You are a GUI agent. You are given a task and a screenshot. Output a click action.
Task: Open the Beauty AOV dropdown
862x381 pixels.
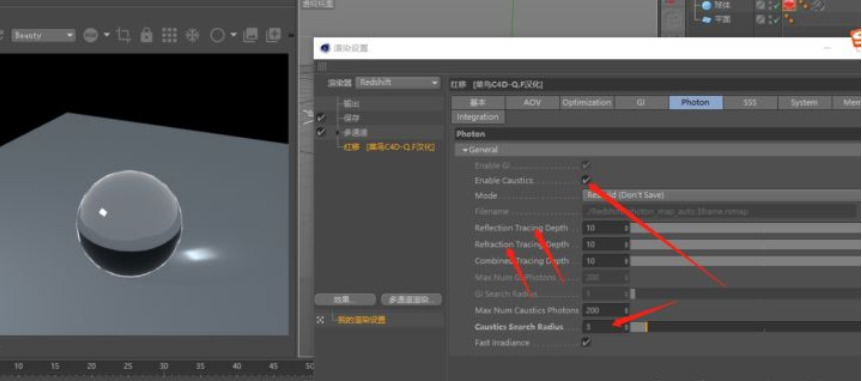[x=43, y=36]
